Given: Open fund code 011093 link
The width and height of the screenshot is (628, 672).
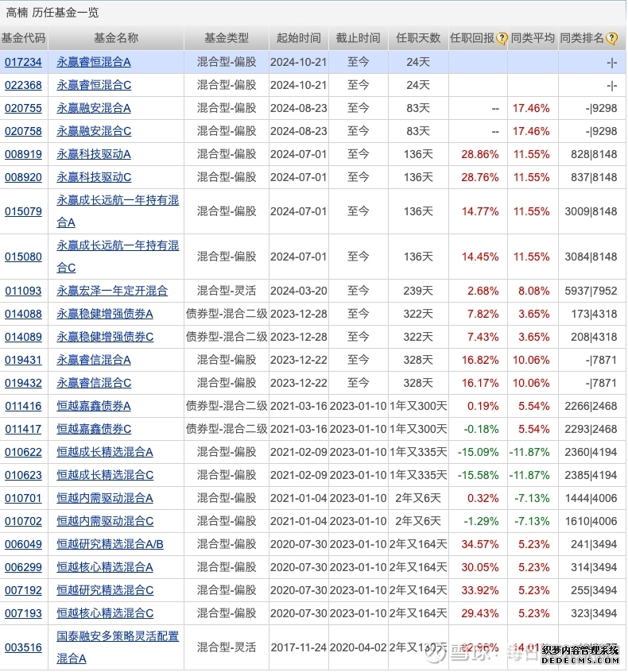Looking at the screenshot, I should click(23, 292).
